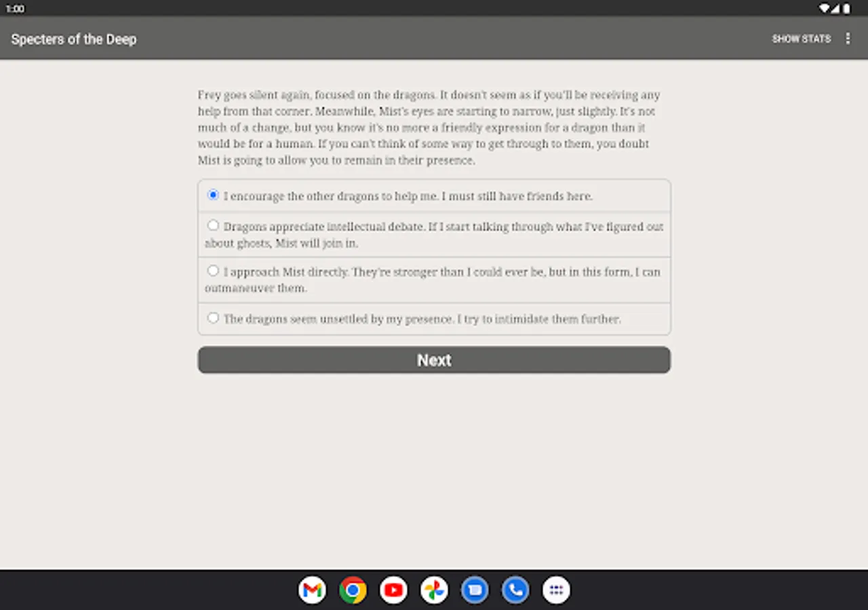Launch Chrome from the dock

[353, 590]
